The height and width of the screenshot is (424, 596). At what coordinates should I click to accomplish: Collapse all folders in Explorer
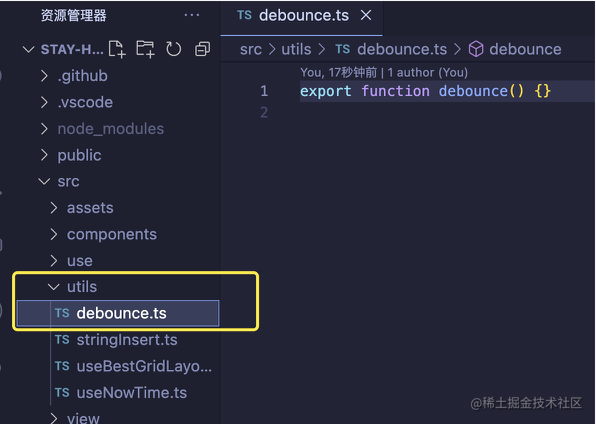click(202, 49)
